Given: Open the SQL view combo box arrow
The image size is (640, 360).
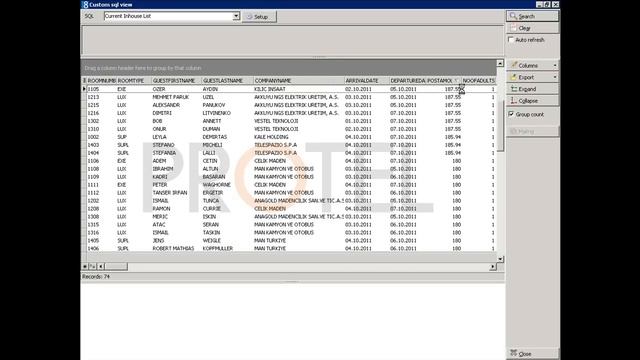Looking at the screenshot, I should point(236,16).
